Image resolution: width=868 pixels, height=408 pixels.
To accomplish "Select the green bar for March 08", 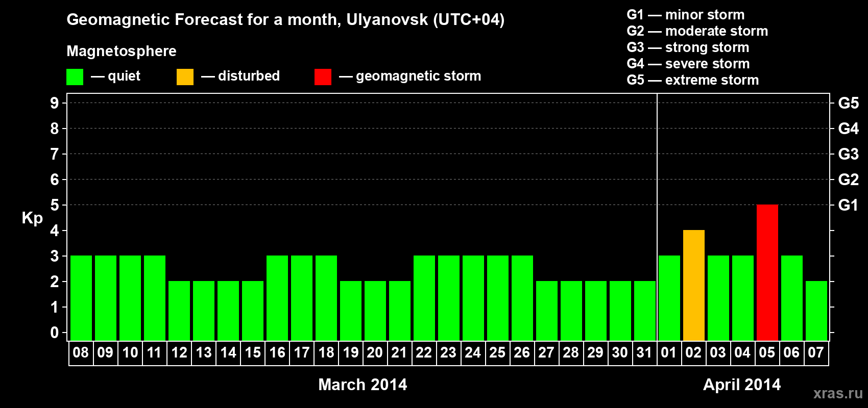I will (x=81, y=298).
